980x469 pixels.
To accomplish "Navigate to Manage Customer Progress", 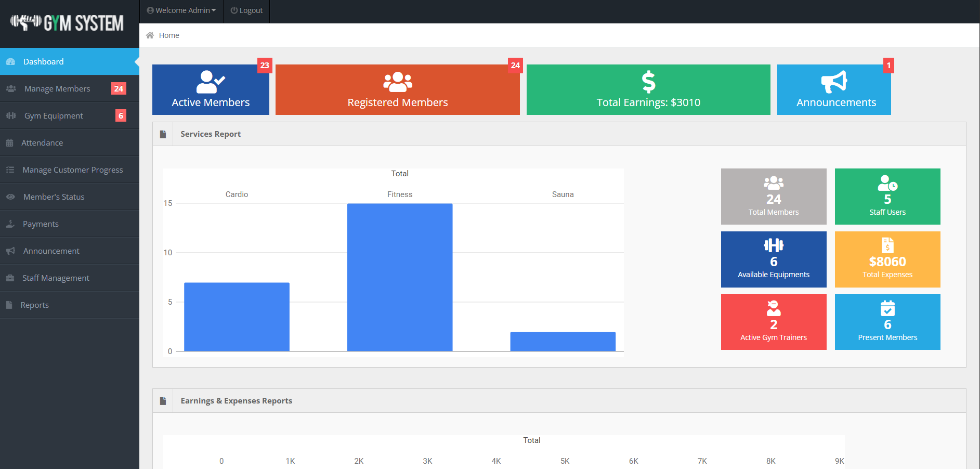I will pyautogui.click(x=70, y=170).
